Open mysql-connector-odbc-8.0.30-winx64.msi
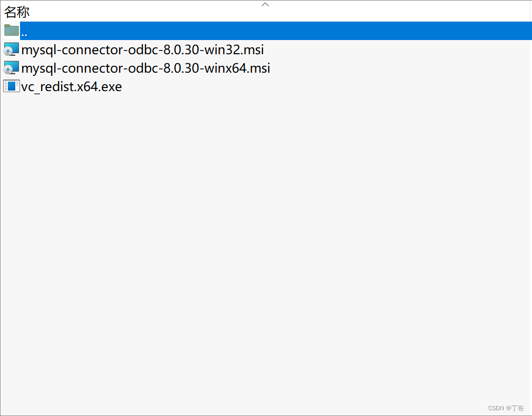Viewport: 532px width, 416px height. [145, 67]
